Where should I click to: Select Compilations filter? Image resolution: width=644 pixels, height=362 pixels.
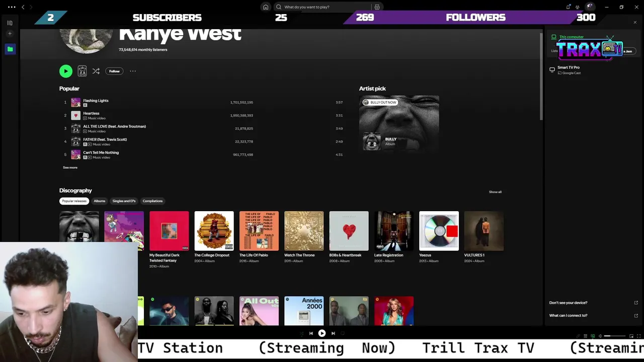click(x=152, y=201)
